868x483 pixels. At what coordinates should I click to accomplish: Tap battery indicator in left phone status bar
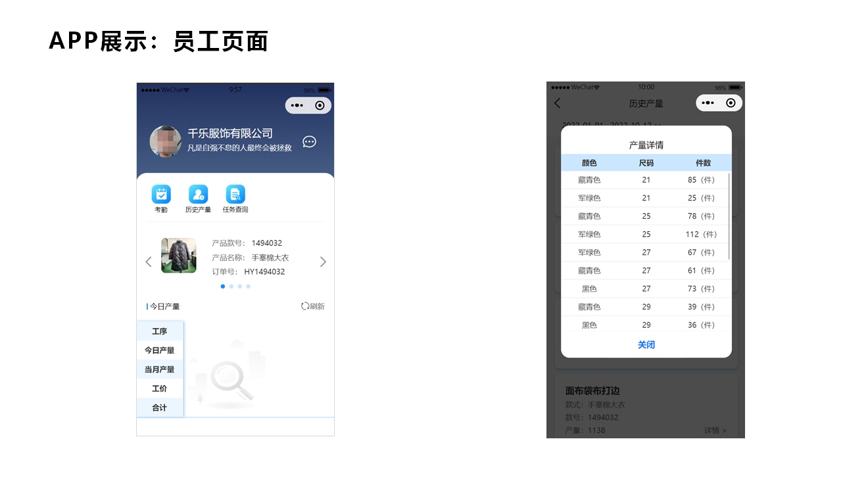[324, 90]
